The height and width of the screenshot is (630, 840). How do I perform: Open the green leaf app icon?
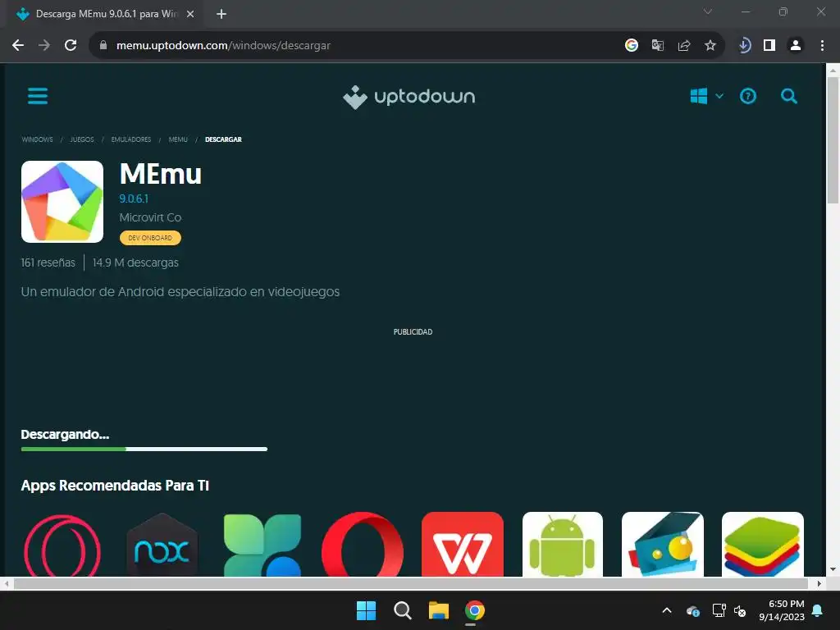pos(262,545)
